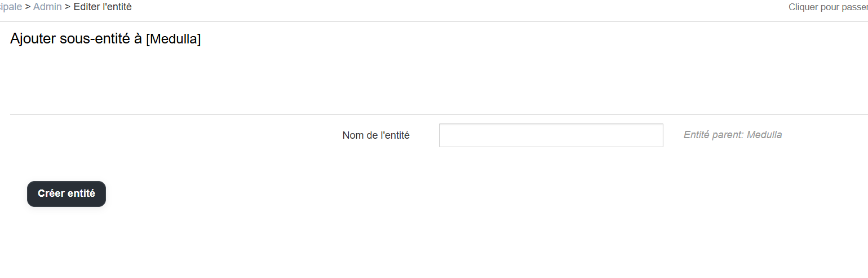Focus the Nom de l'entité text field

(551, 135)
